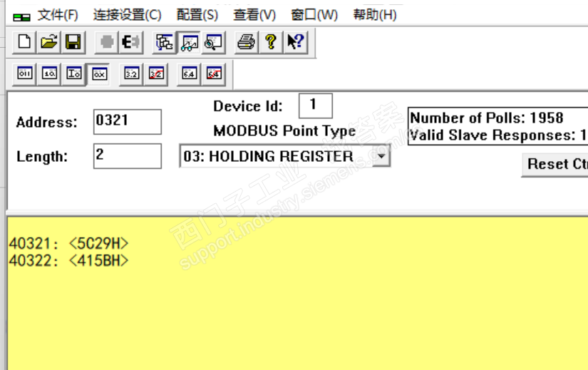The image size is (588, 370).
Task: Click the Device Id: label
Action: tap(248, 106)
